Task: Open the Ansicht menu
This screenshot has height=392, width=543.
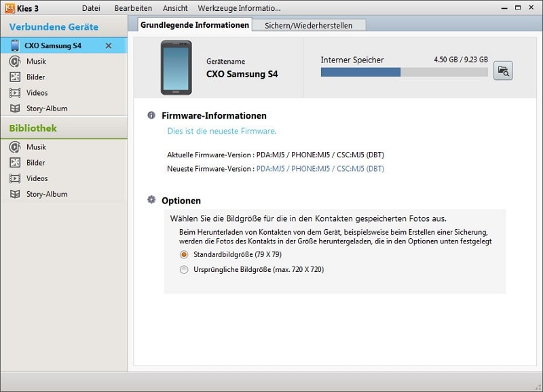Action: click(x=175, y=8)
